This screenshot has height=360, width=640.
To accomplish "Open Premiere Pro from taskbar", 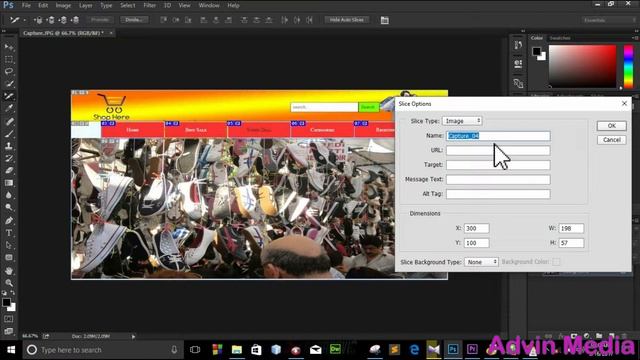I will pyautogui.click(x=472, y=349).
